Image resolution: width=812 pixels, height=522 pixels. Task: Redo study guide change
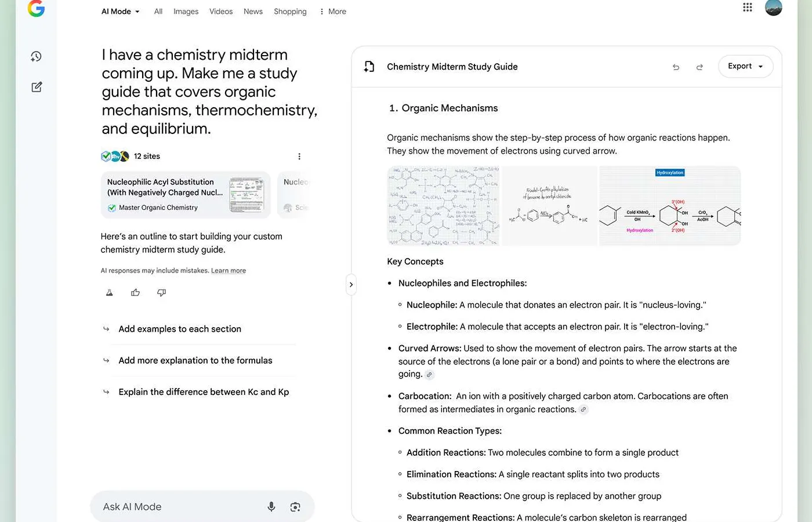699,67
